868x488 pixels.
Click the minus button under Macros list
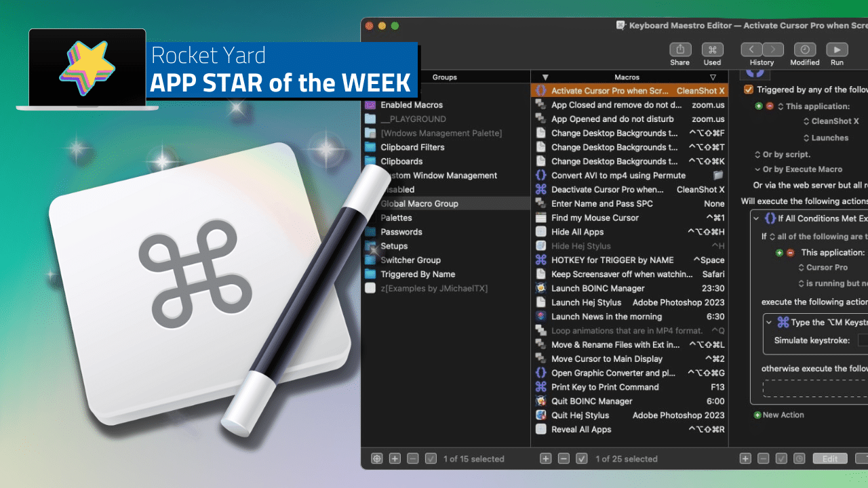(564, 459)
